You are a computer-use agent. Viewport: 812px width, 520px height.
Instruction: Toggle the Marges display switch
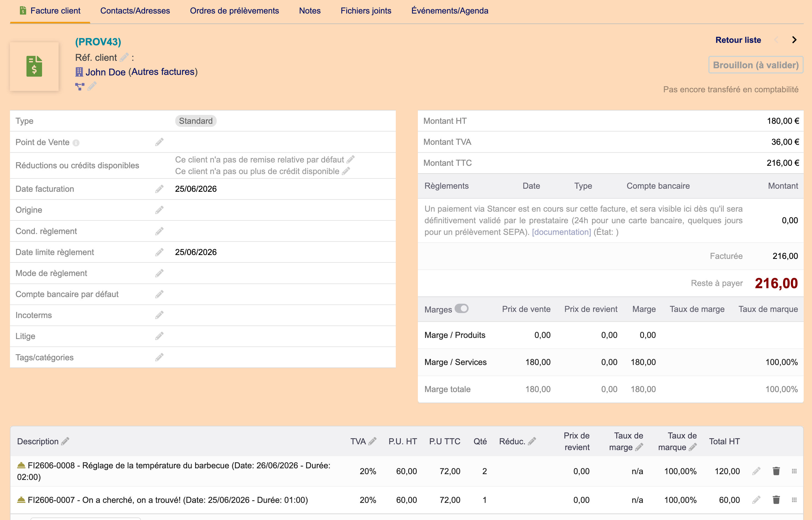(x=461, y=309)
